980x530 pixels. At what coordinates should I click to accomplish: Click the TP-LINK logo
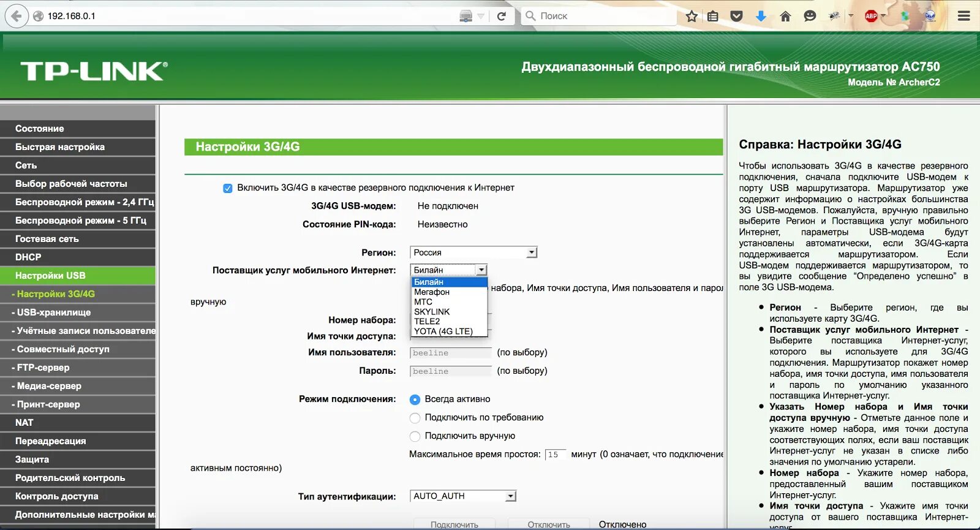(94, 71)
